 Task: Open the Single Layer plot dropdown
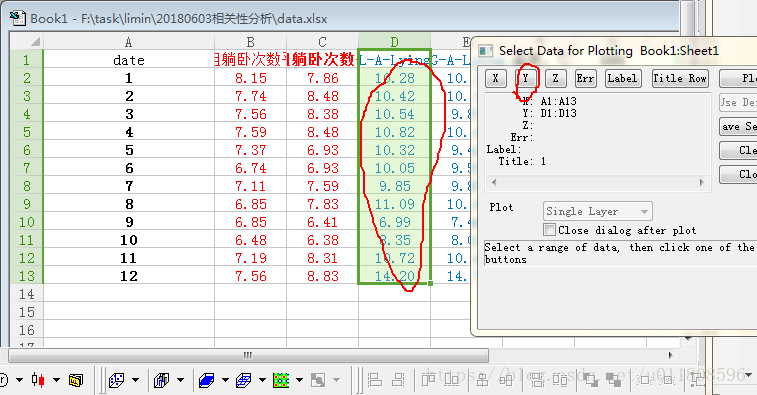[598, 211]
